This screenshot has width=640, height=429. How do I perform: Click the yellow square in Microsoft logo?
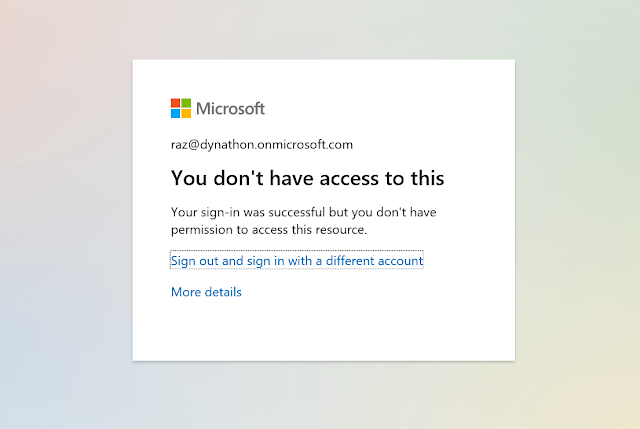click(186, 113)
